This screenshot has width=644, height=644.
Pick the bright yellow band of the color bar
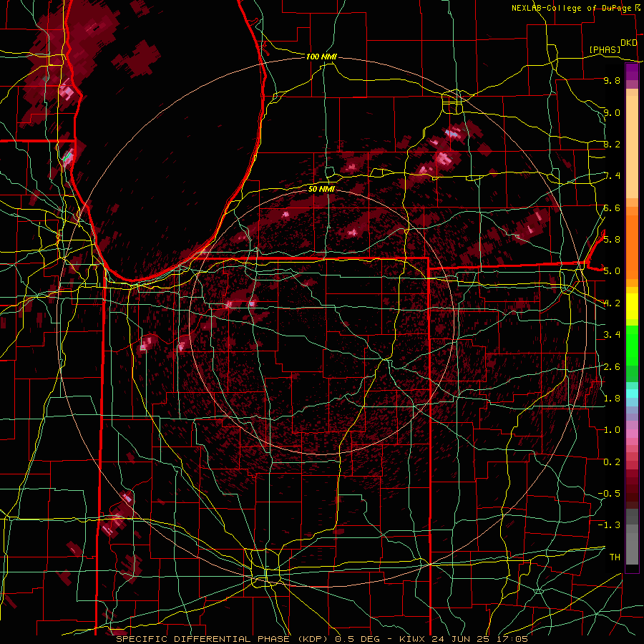click(x=632, y=306)
